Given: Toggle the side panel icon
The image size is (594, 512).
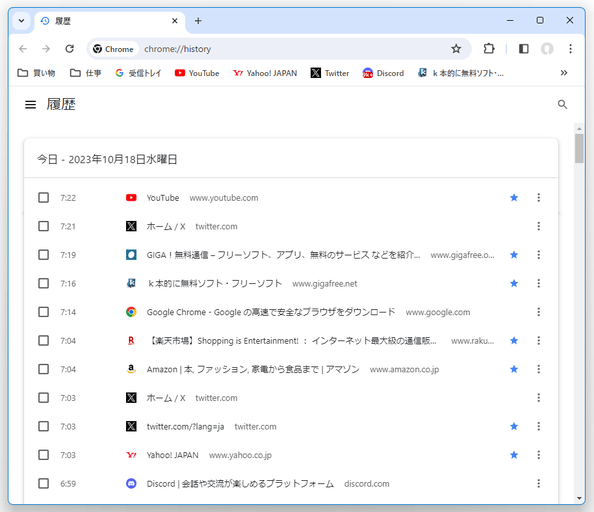Looking at the screenshot, I should point(524,49).
